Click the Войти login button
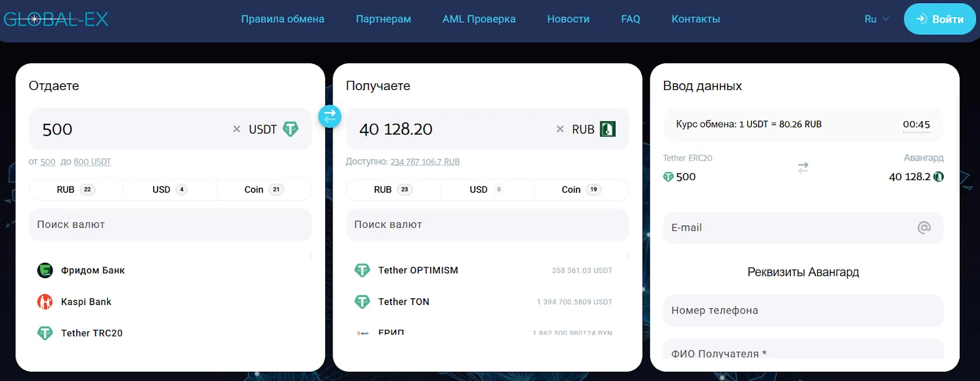This screenshot has height=381, width=980. 940,19
